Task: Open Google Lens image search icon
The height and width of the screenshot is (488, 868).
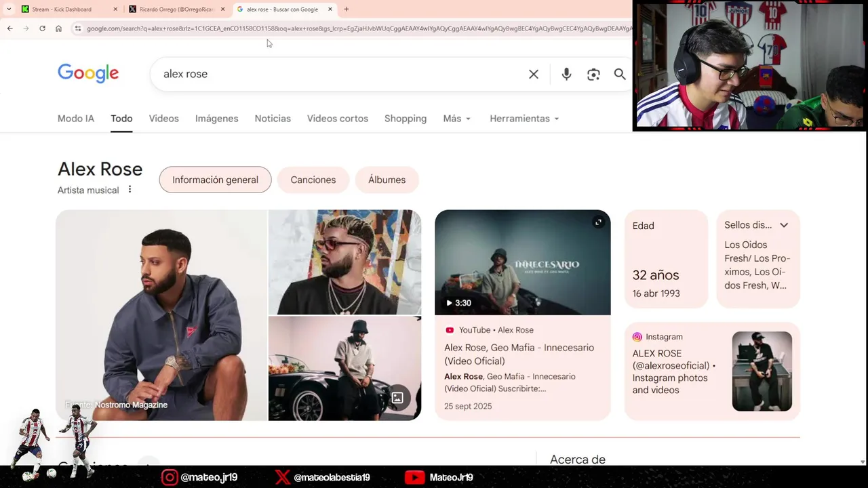Action: click(x=593, y=75)
